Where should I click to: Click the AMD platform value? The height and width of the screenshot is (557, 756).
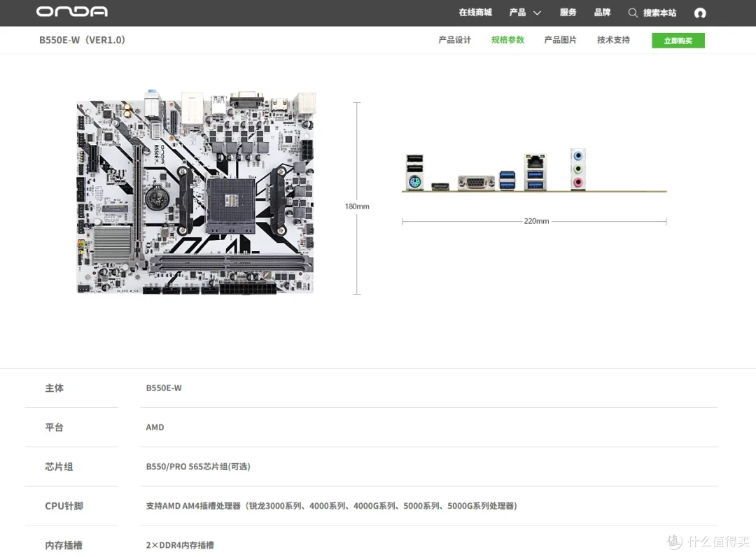click(x=155, y=428)
